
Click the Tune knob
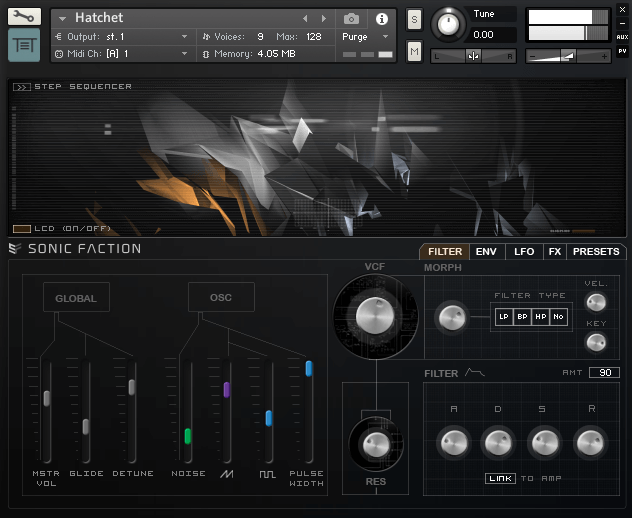pyautogui.click(x=448, y=24)
